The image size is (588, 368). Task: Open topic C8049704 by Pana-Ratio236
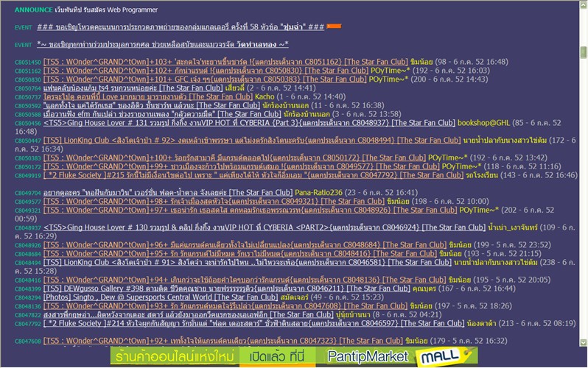(x=167, y=193)
